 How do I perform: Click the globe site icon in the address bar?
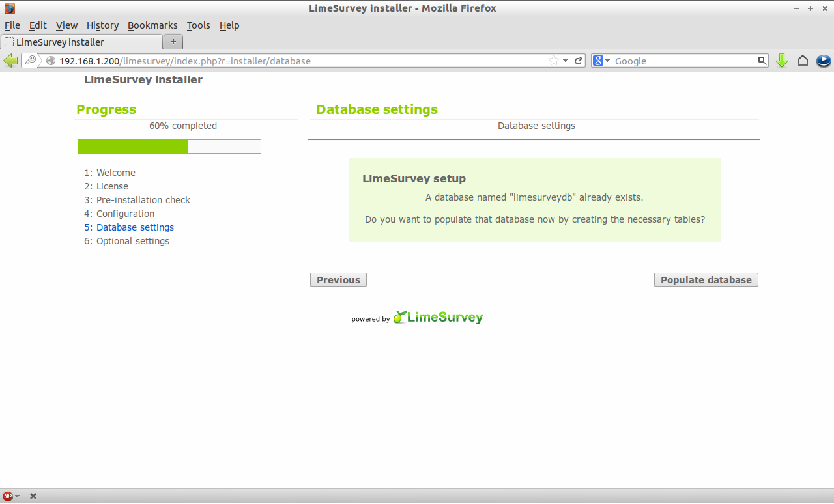pyautogui.click(x=50, y=61)
